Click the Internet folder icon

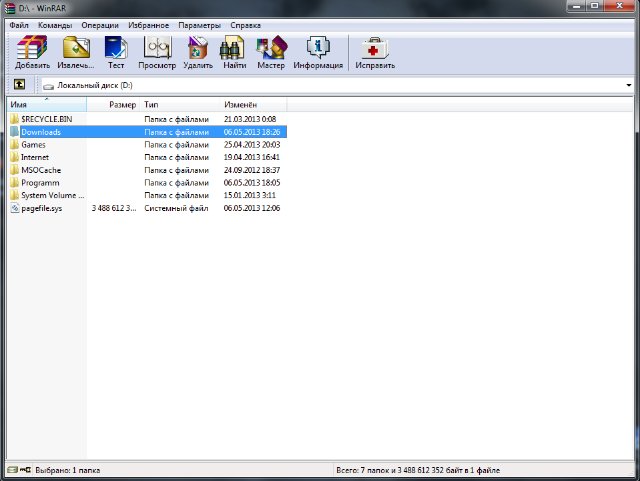click(x=15, y=157)
